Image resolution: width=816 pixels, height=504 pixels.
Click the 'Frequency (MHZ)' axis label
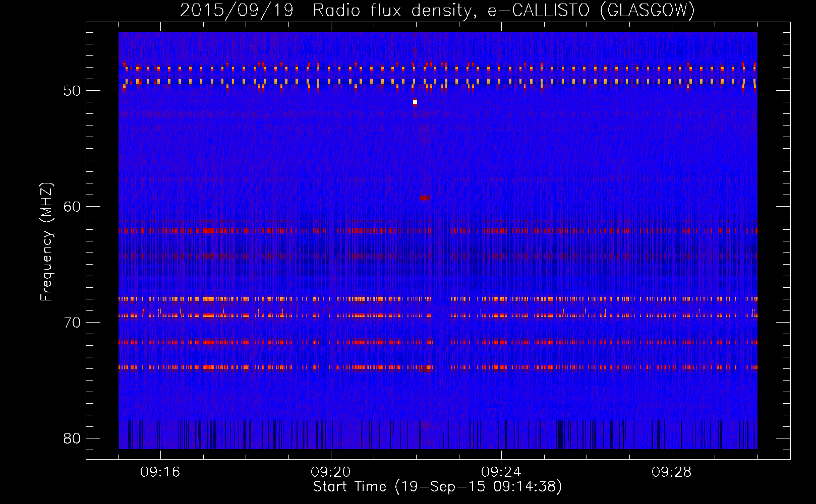(x=46, y=242)
